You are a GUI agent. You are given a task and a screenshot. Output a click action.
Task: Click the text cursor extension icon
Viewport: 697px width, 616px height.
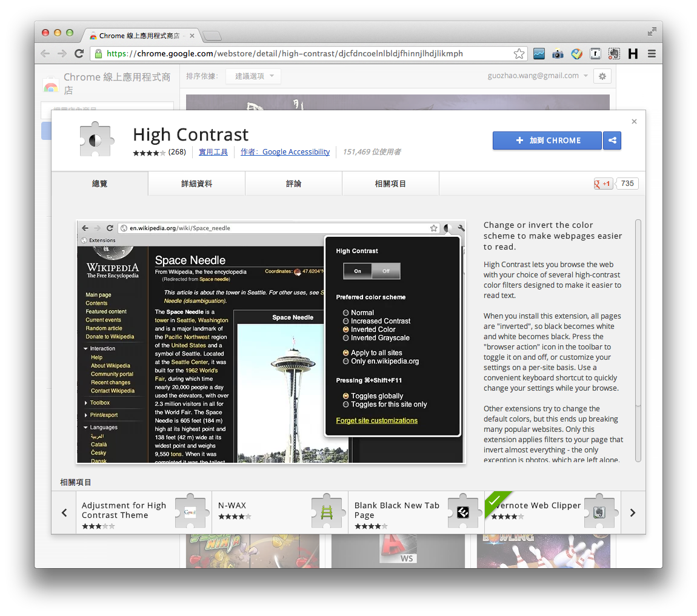[x=595, y=54]
